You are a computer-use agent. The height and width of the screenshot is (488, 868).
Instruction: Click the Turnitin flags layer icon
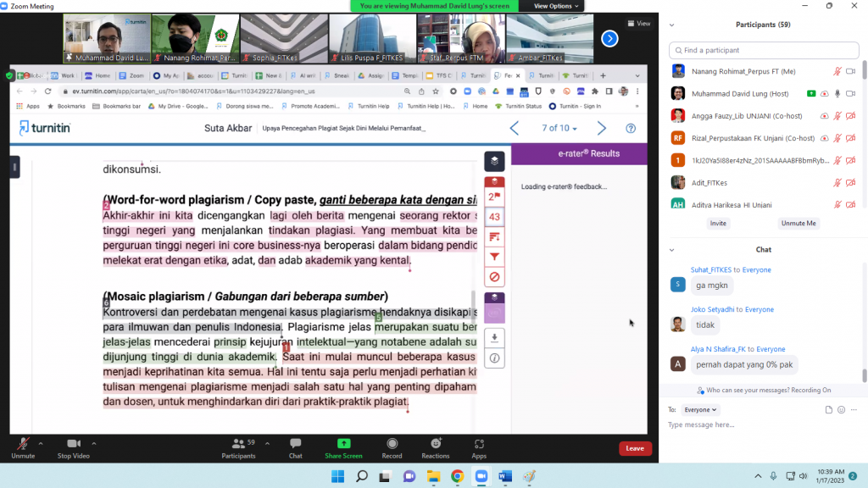[x=494, y=197]
